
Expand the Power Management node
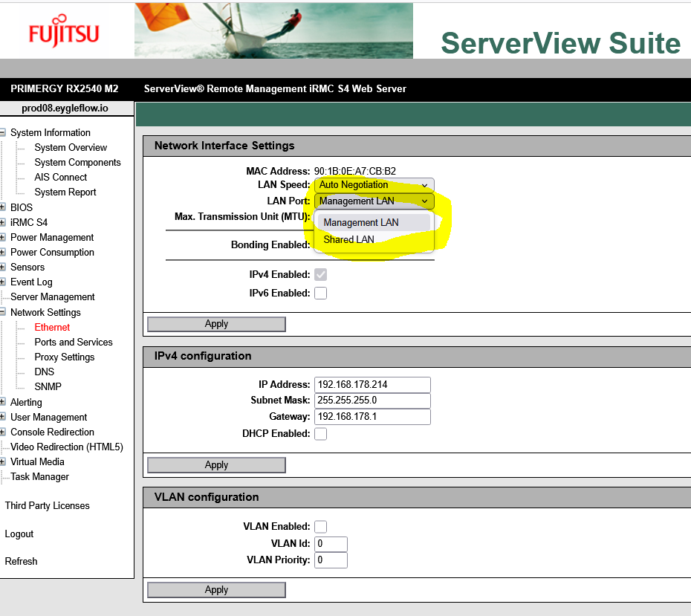pyautogui.click(x=3, y=237)
